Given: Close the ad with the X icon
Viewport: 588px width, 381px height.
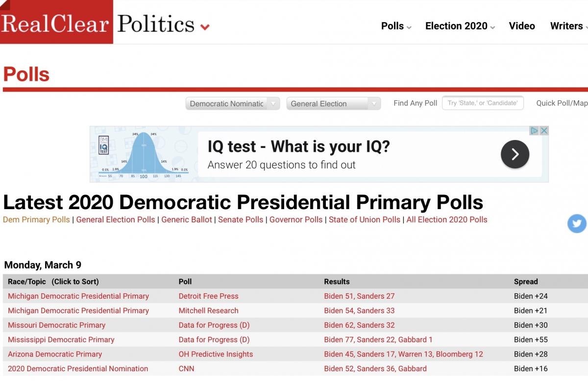Looking at the screenshot, I should click(544, 131).
